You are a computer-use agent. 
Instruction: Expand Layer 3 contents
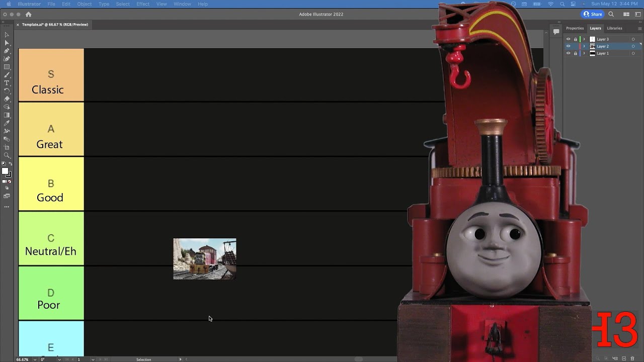pyautogui.click(x=584, y=39)
